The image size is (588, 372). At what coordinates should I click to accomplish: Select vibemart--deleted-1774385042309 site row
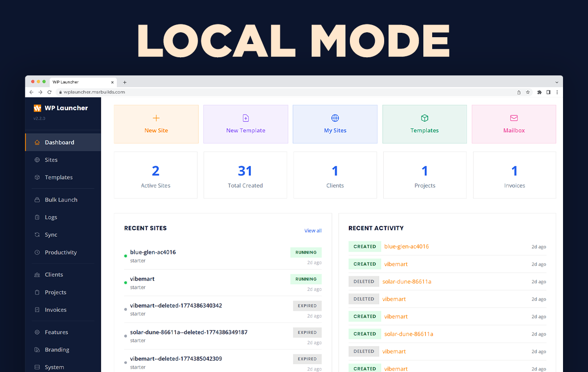(x=223, y=362)
